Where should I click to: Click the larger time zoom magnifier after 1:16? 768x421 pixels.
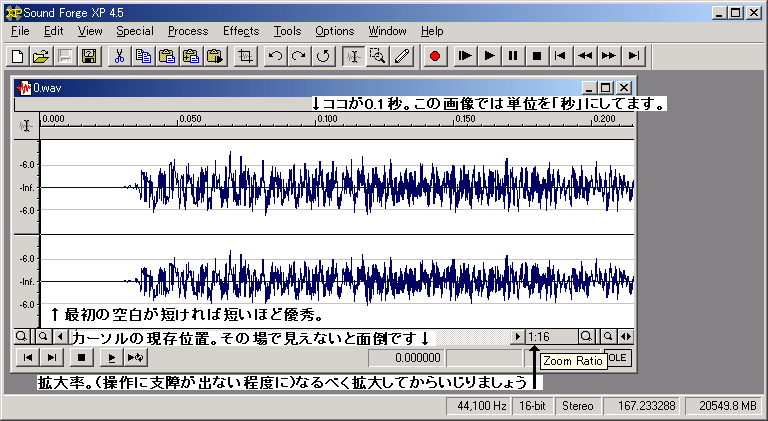point(586,337)
